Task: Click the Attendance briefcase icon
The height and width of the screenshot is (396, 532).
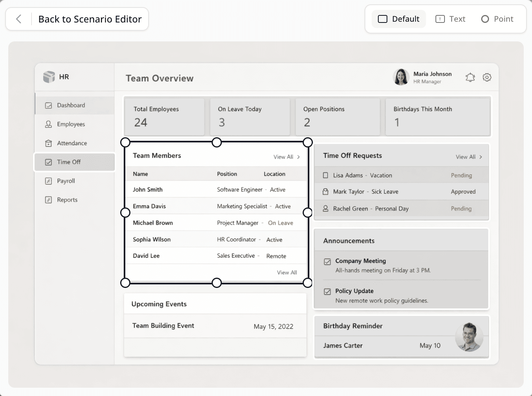Action: [48, 143]
